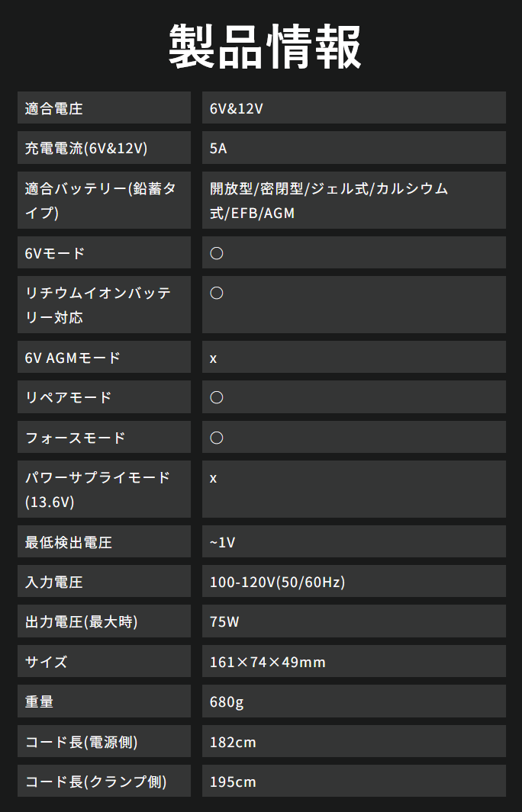Viewport: 522px width, 812px height.
Task: Click the x mark for パワーサプライモード
Action: [x=214, y=478]
